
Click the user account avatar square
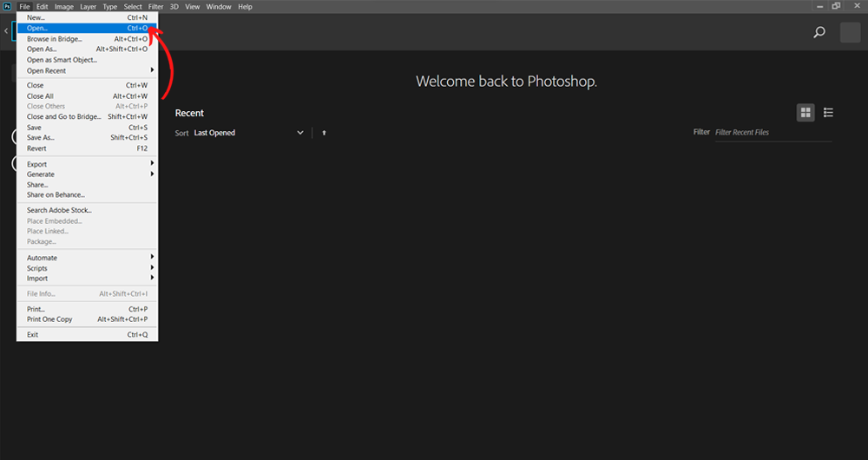click(850, 32)
